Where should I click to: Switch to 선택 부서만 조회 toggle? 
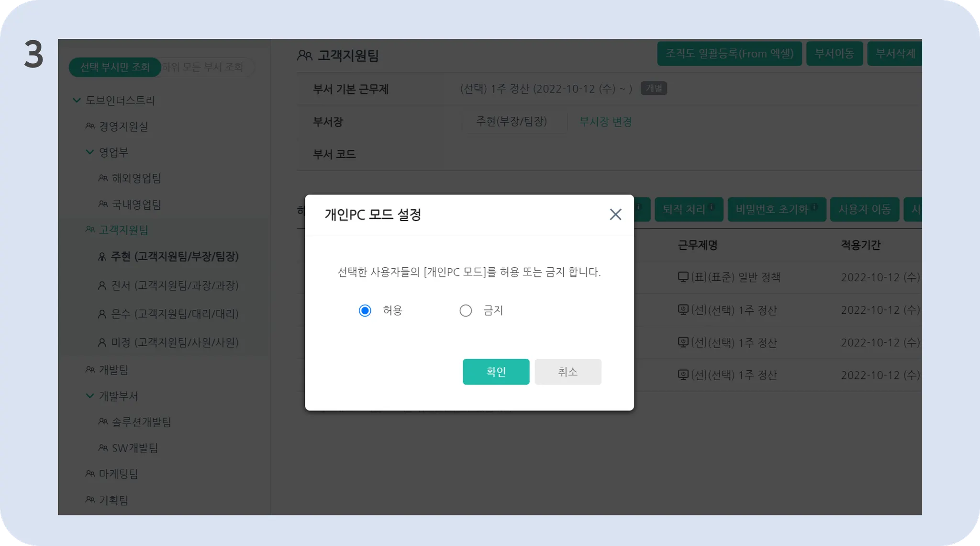115,67
